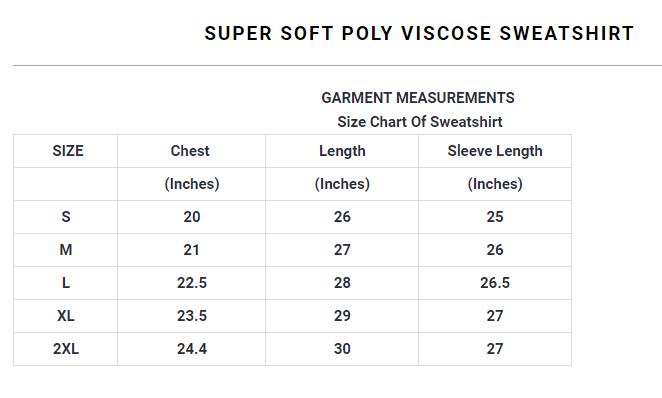The image size is (662, 398).
Task: Click the chest value 23.5 cell
Action: pyautogui.click(x=192, y=316)
